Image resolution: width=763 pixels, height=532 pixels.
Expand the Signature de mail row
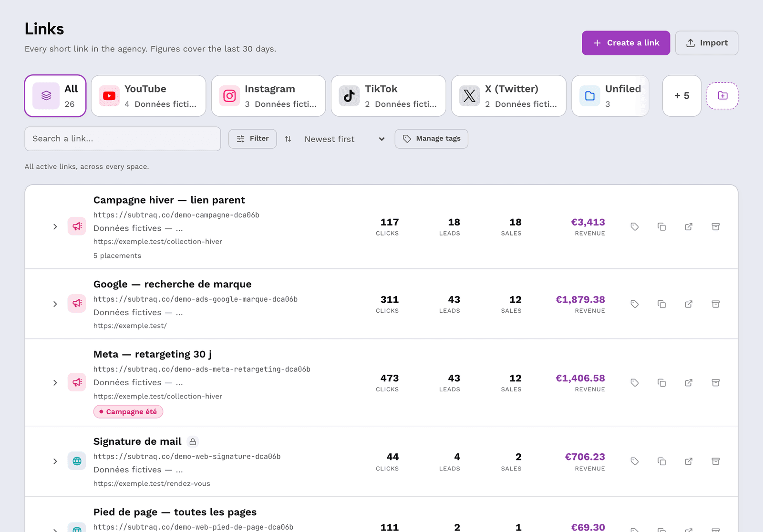click(55, 461)
